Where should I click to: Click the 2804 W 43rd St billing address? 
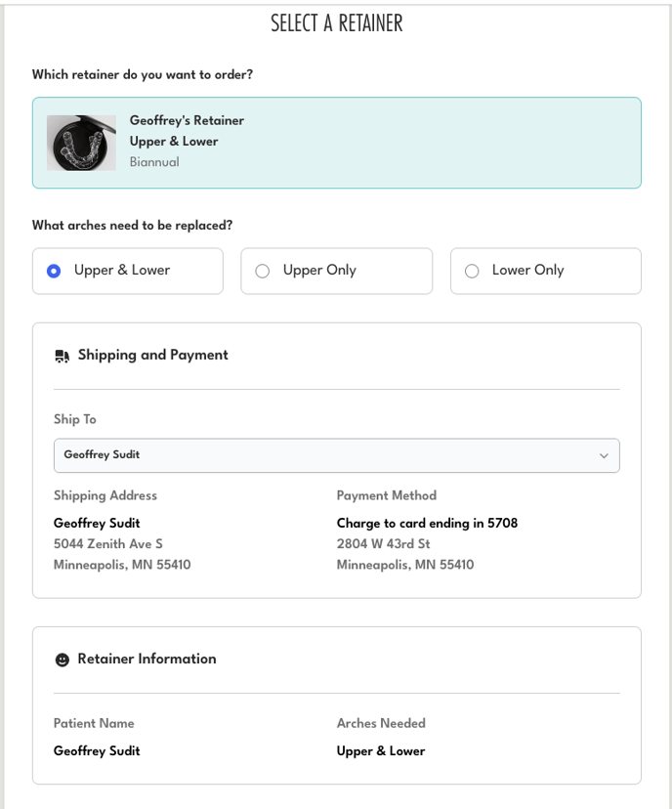(x=383, y=543)
